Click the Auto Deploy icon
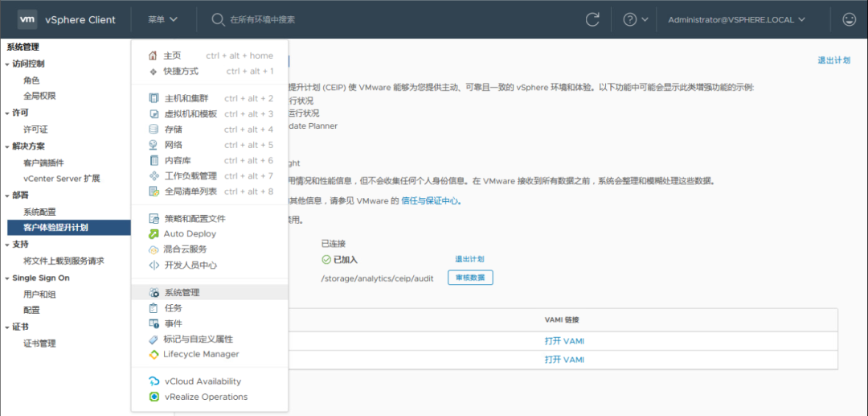Image resolution: width=868 pixels, height=416 pixels. 154,234
